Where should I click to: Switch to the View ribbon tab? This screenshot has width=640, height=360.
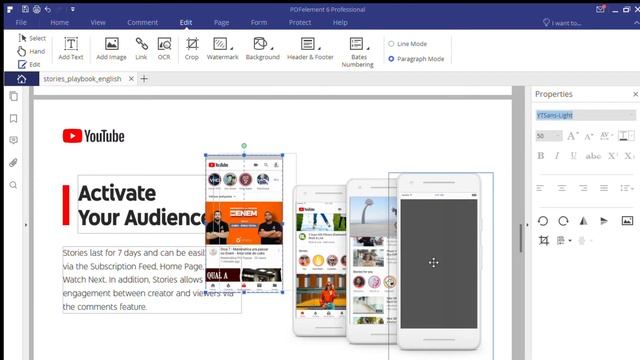(x=98, y=22)
